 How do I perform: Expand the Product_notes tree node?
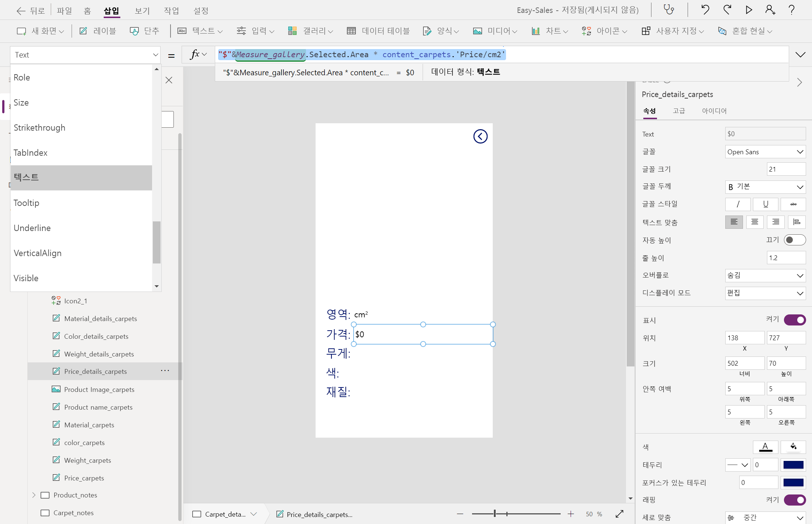click(x=34, y=495)
